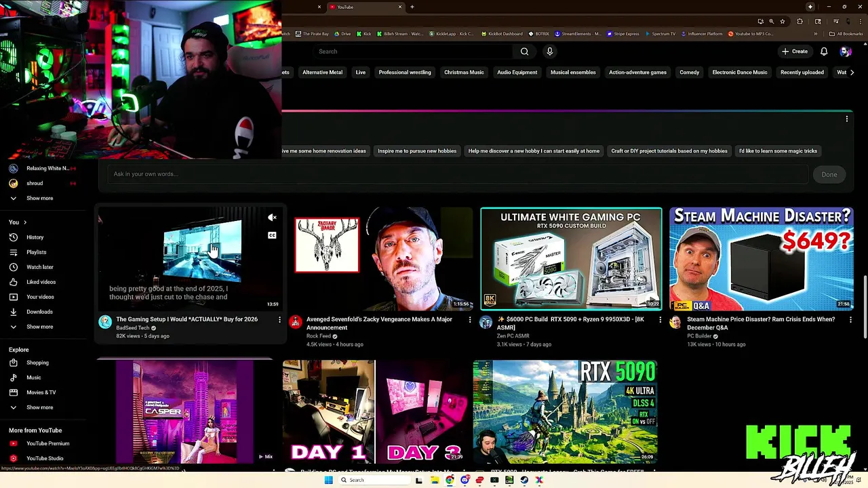This screenshot has height=488, width=868.
Task: Open options menu for $6000 PC Build video
Action: 660,320
